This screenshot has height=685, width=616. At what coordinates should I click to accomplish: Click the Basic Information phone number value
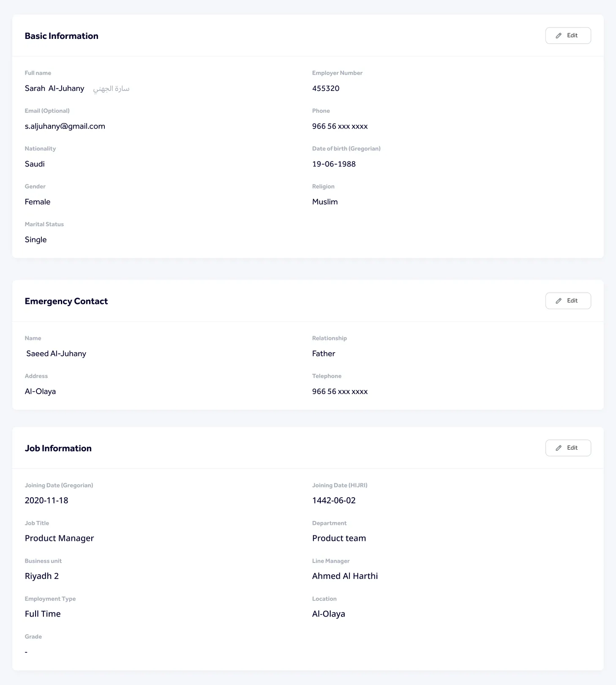coord(340,126)
